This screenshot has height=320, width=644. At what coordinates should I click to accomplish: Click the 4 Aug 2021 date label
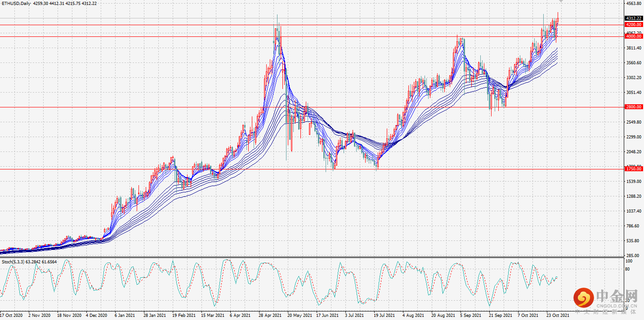point(413,316)
